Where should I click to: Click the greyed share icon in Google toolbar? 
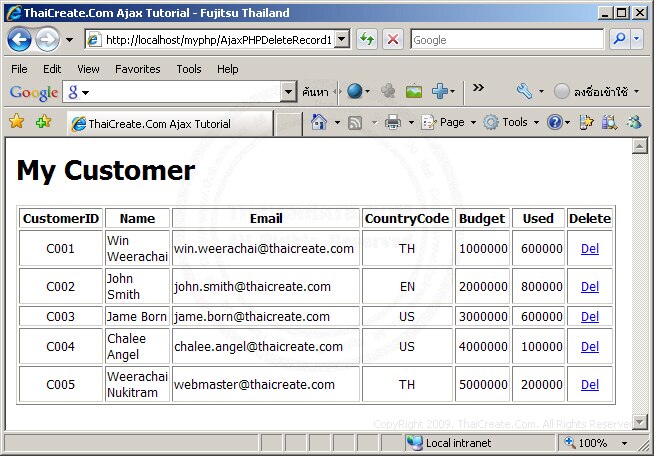point(388,91)
